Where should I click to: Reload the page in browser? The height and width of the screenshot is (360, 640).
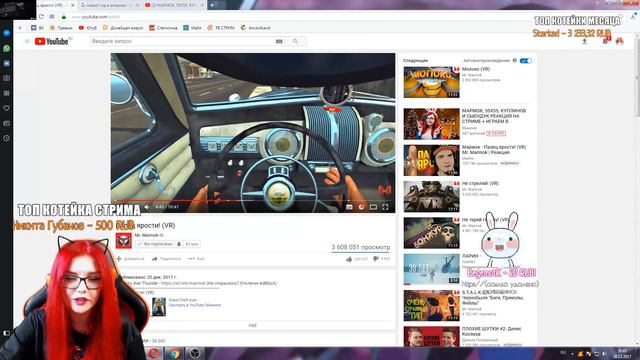41,17
